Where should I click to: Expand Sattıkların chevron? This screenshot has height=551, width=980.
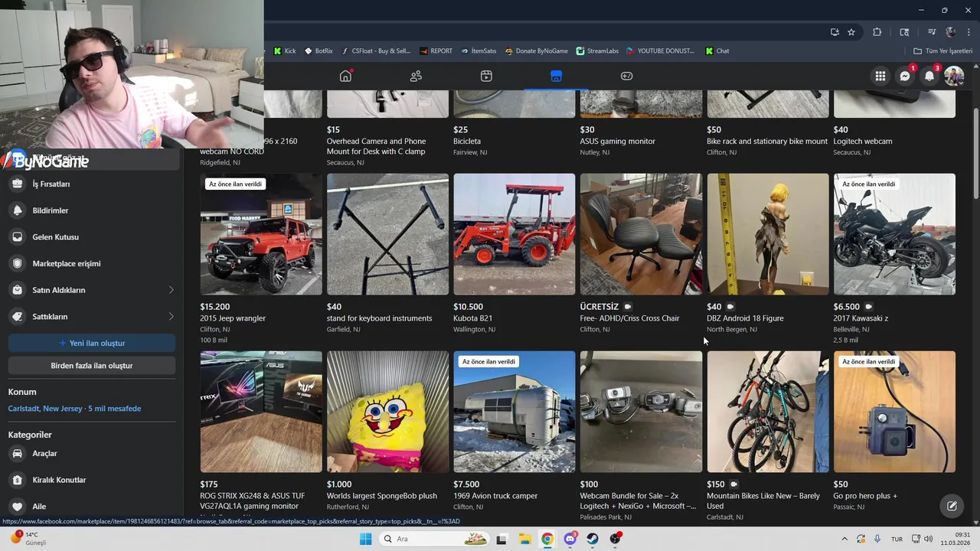[x=171, y=317]
